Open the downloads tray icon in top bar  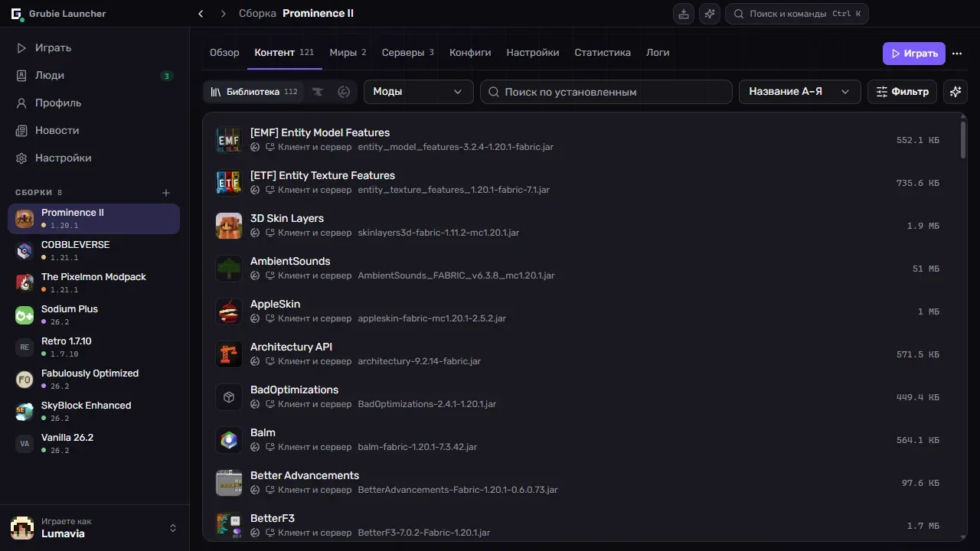pyautogui.click(x=684, y=14)
